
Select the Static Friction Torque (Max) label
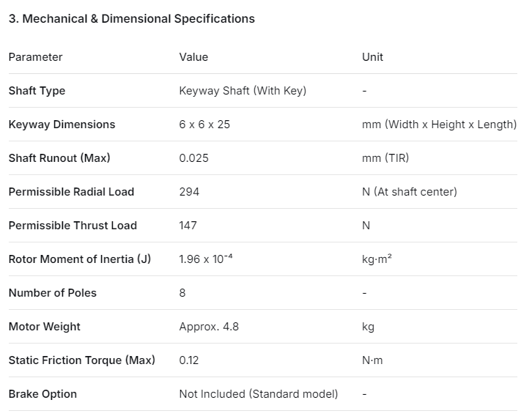click(81, 360)
